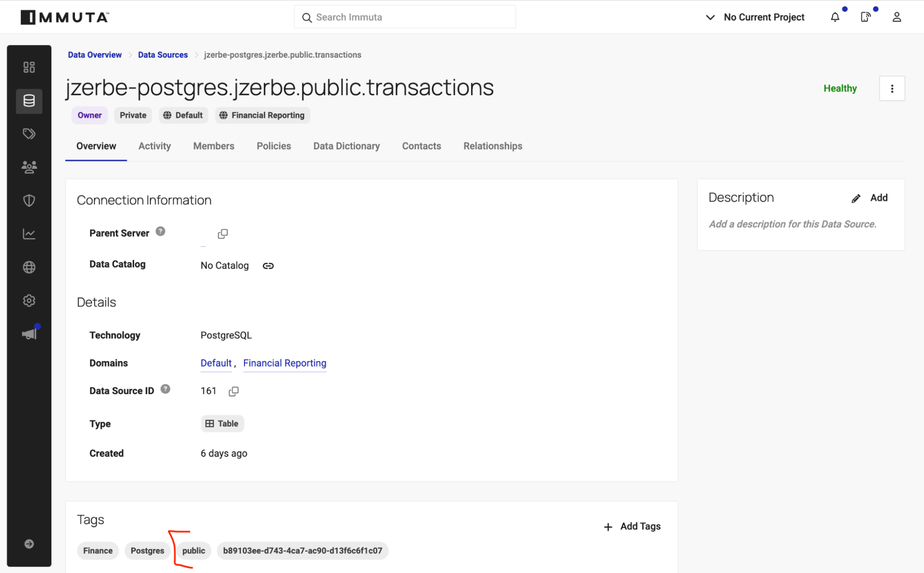Copy the Parent Server value
Image resolution: width=924 pixels, height=573 pixels.
click(223, 234)
